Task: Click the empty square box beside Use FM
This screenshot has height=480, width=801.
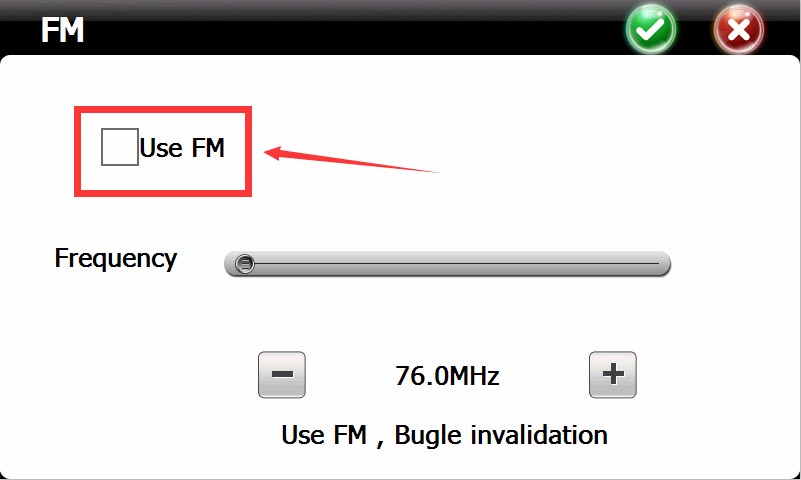Action: click(x=120, y=147)
